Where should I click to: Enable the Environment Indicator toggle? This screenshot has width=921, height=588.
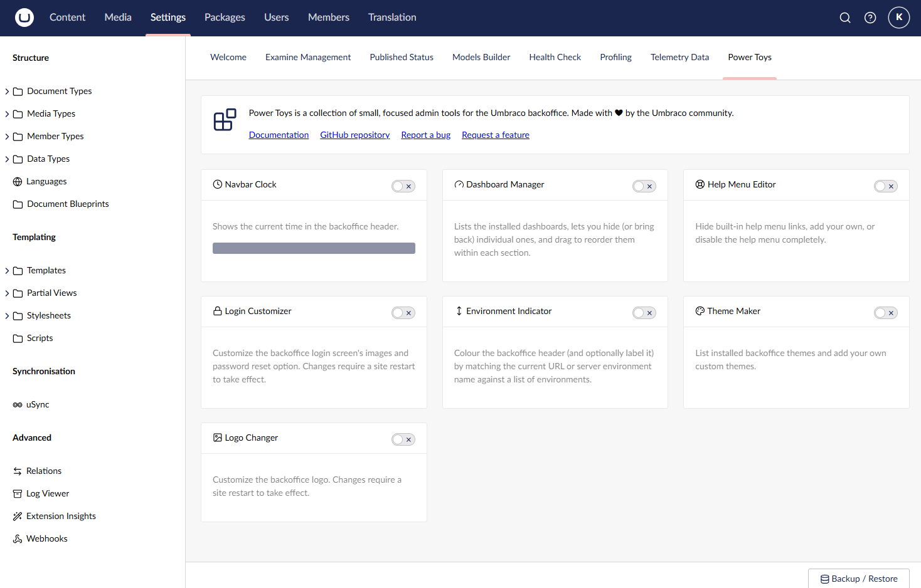(x=644, y=313)
